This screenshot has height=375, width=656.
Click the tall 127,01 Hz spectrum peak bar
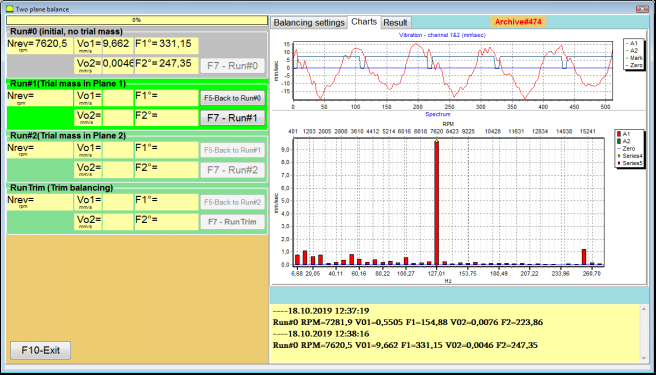pyautogui.click(x=436, y=203)
